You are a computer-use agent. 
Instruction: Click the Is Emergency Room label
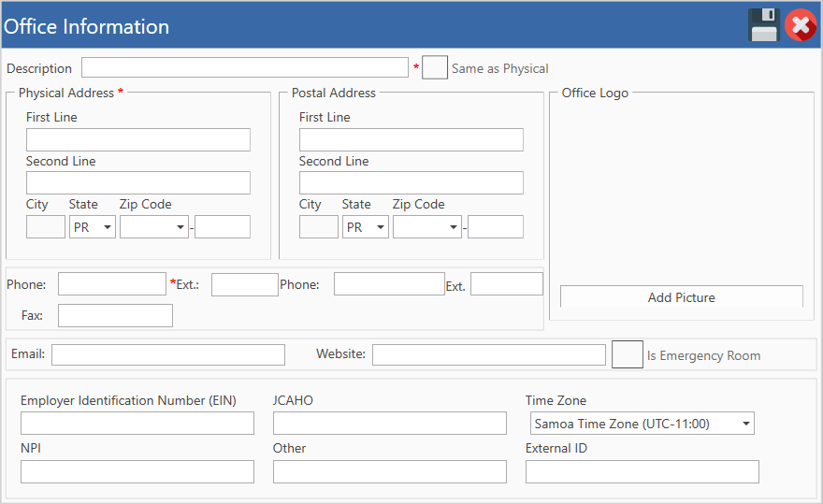click(703, 355)
